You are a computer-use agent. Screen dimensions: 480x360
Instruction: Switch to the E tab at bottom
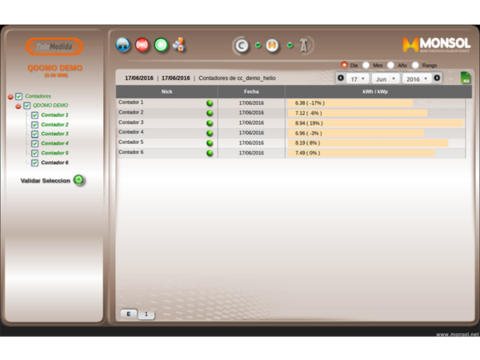(x=128, y=314)
